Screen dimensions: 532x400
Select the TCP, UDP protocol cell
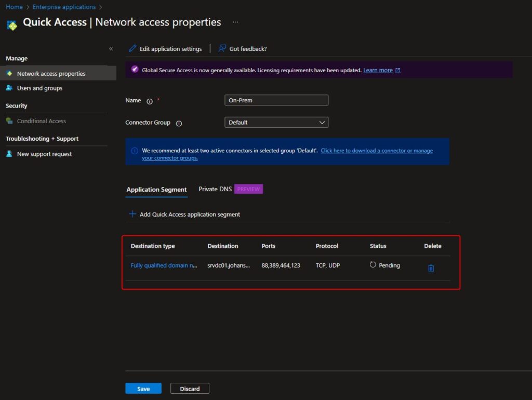(x=328, y=265)
